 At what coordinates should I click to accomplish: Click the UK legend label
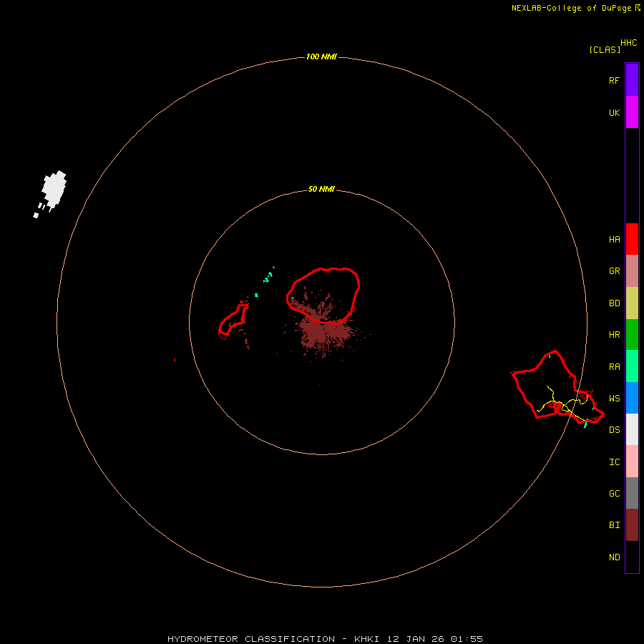(614, 112)
